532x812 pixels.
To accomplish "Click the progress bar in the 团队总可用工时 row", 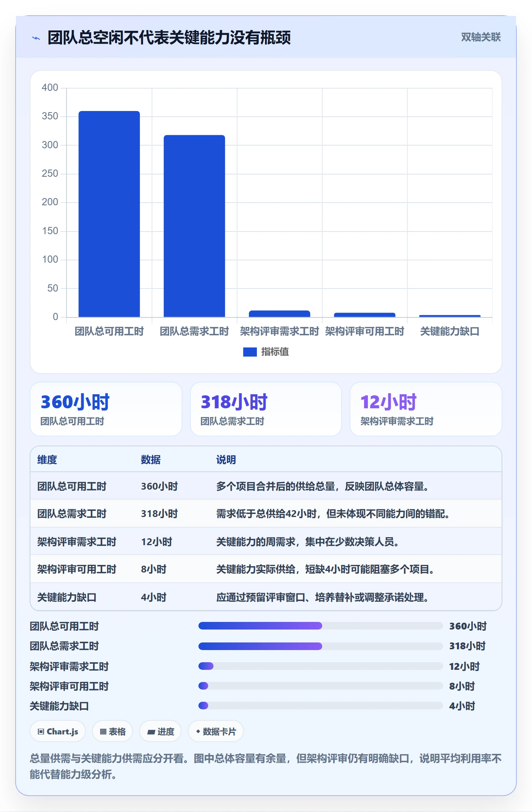I will [321, 626].
